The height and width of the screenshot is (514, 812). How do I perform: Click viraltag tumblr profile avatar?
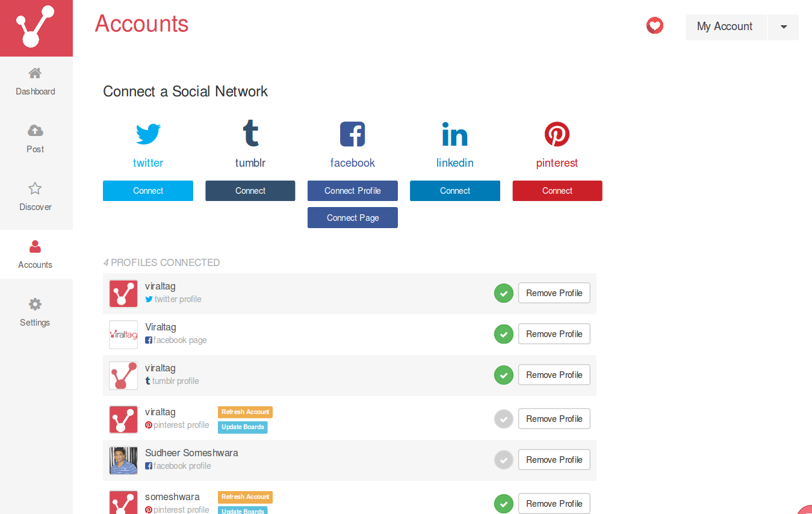[x=123, y=376]
